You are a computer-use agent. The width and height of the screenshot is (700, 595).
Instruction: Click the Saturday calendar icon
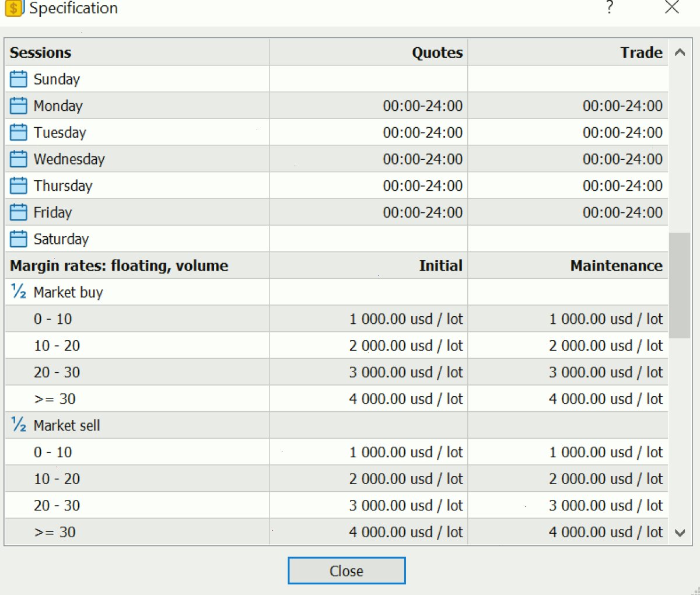click(x=19, y=239)
